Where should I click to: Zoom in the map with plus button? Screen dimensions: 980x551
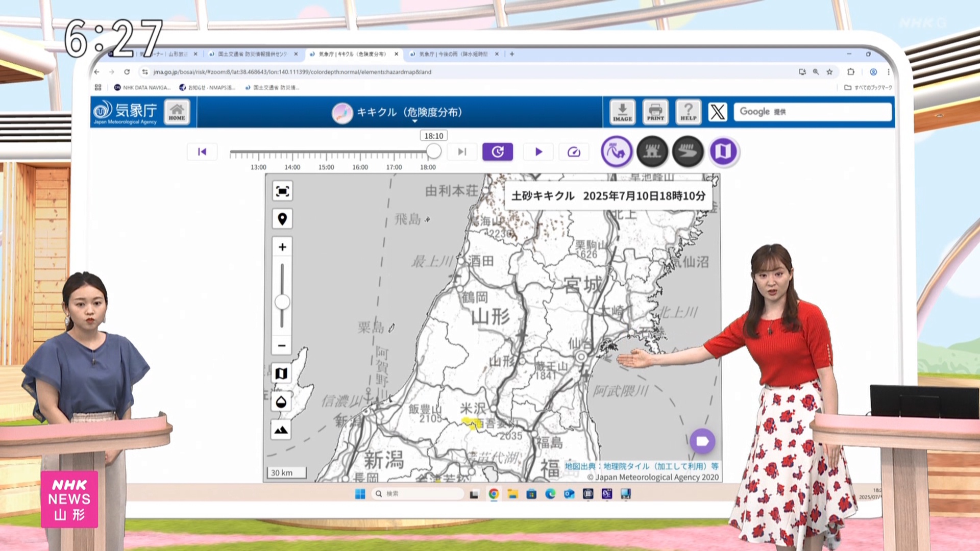click(x=282, y=247)
